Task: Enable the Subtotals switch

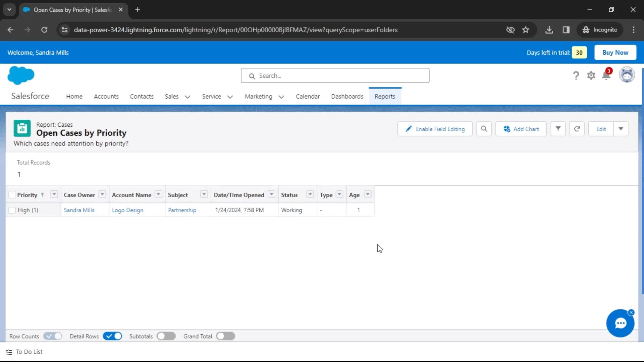Action: [166, 336]
